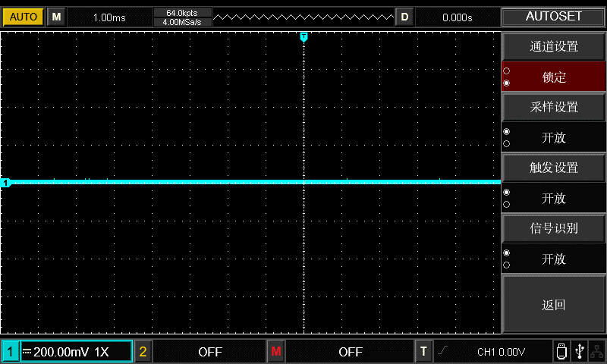Select the M timebase icon in top bar
The width and height of the screenshot is (607, 364).
click(x=55, y=17)
